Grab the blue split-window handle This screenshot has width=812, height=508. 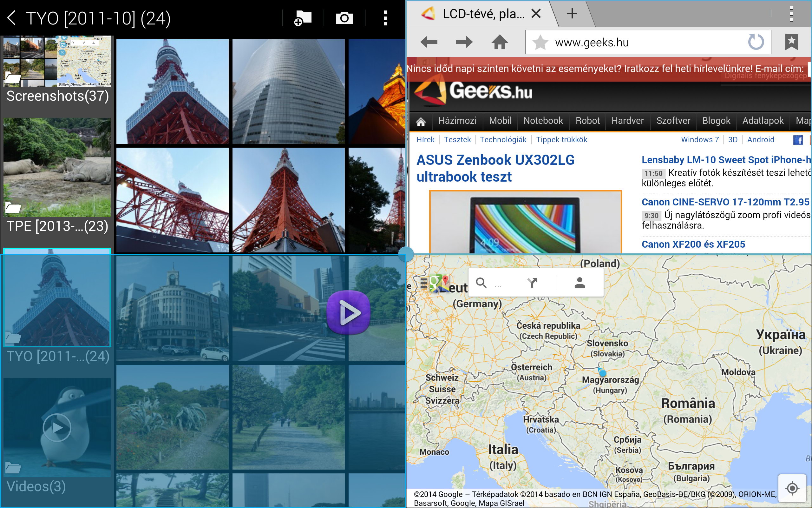(x=406, y=254)
